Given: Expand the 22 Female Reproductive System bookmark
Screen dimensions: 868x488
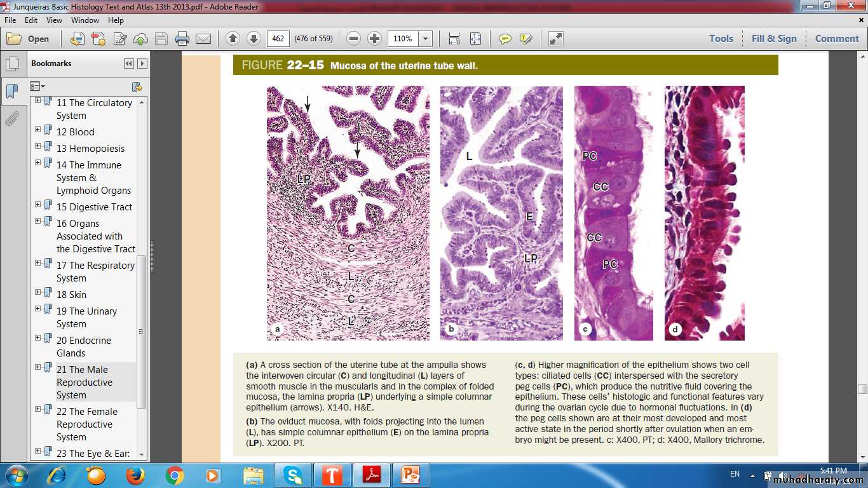Looking at the screenshot, I should tap(38, 409).
